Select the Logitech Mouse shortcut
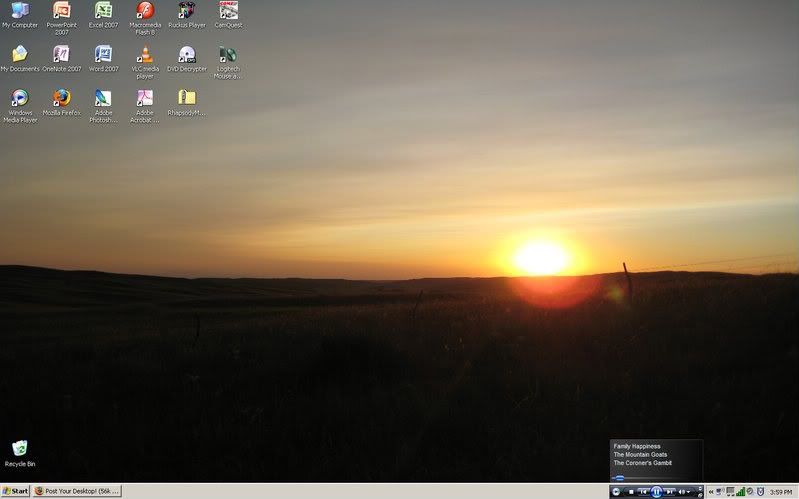Image resolution: width=799 pixels, height=499 pixels. click(228, 62)
